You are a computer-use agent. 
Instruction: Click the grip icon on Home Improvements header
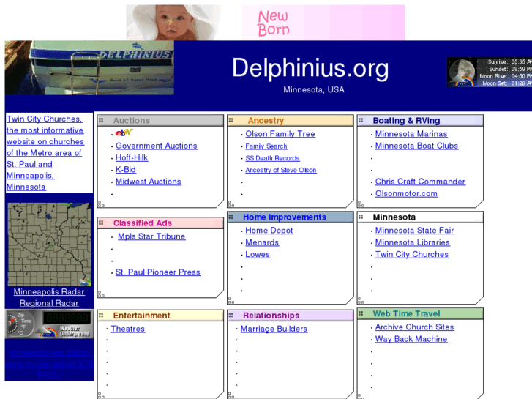(x=231, y=217)
